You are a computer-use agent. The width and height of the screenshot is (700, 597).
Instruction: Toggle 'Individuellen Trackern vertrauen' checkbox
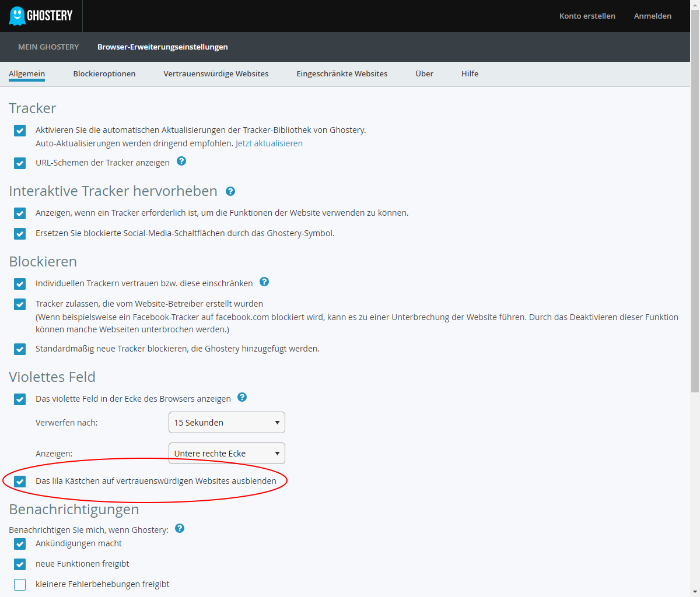20,284
